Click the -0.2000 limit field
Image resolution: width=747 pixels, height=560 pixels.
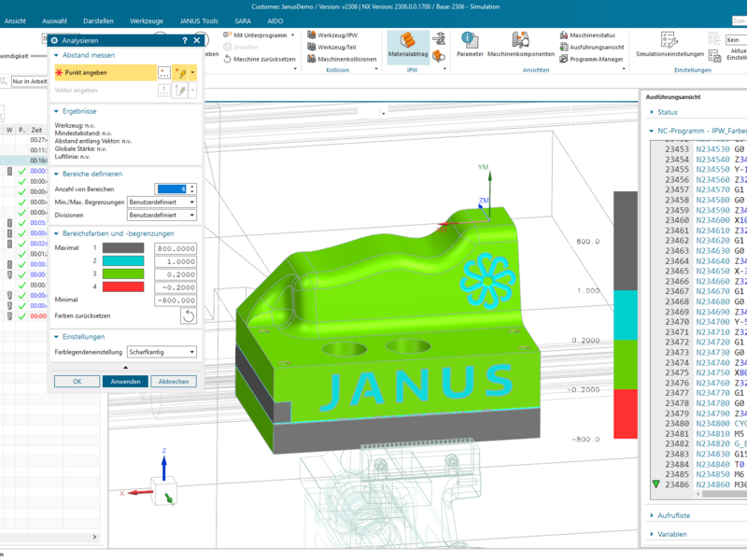[x=176, y=287]
